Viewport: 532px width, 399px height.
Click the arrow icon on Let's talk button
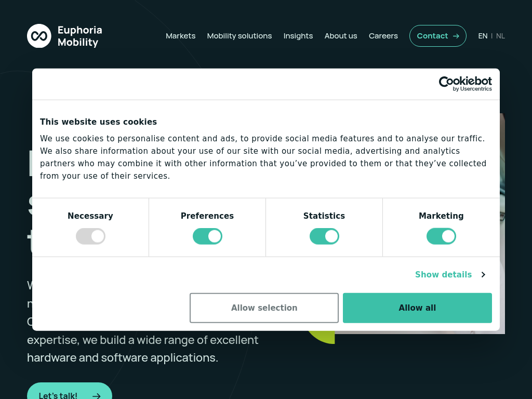pyautogui.click(x=96, y=395)
